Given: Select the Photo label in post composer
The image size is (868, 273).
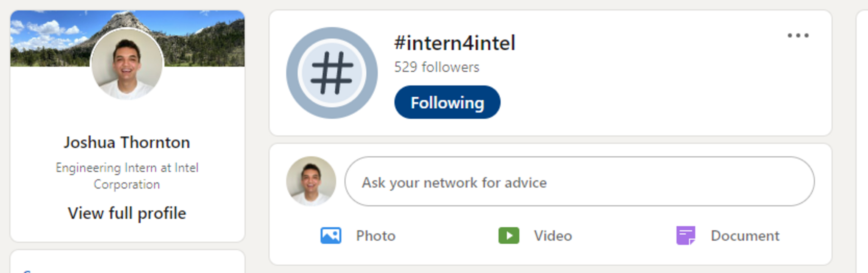Looking at the screenshot, I should pyautogui.click(x=376, y=236).
